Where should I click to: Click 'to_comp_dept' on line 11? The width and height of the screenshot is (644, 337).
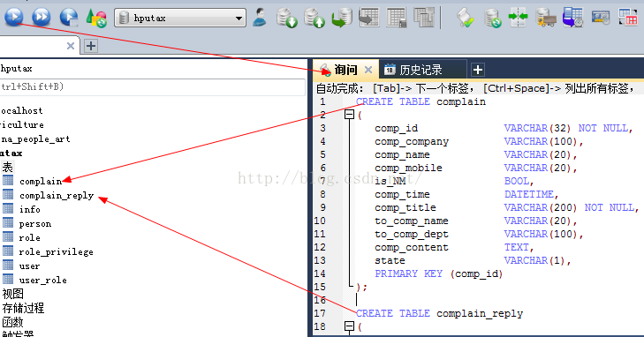(x=411, y=235)
